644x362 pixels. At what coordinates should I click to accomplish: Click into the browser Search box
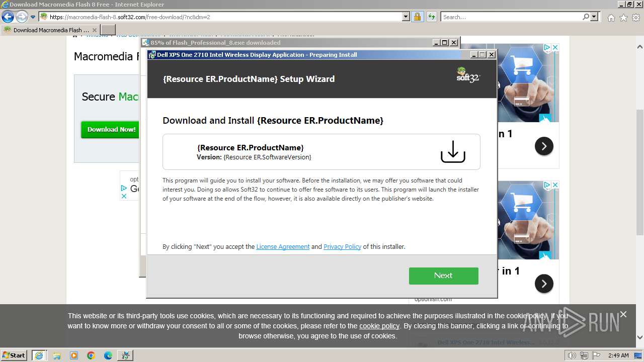click(511, 17)
